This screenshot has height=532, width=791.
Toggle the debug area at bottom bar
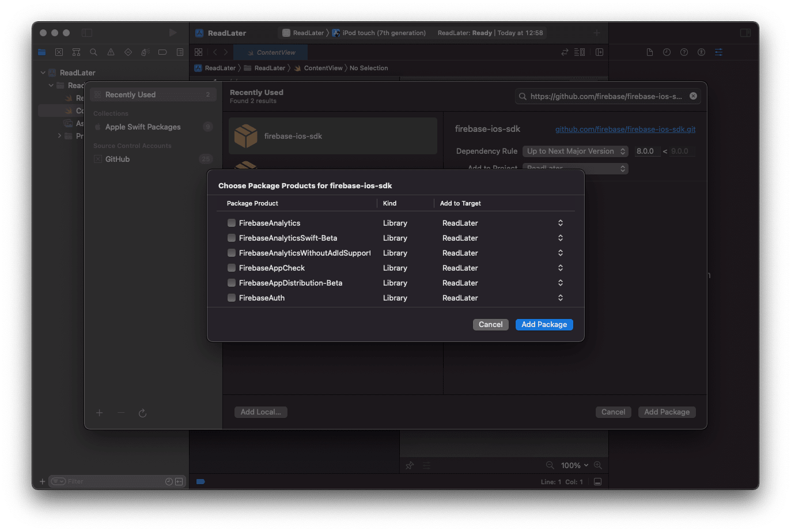point(598,482)
